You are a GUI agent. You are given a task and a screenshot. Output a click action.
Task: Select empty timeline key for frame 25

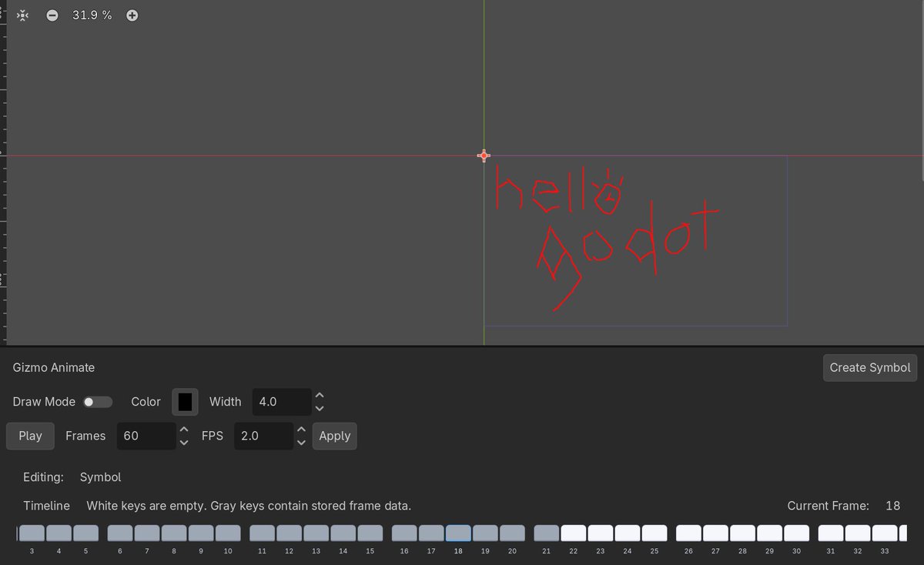(654, 533)
